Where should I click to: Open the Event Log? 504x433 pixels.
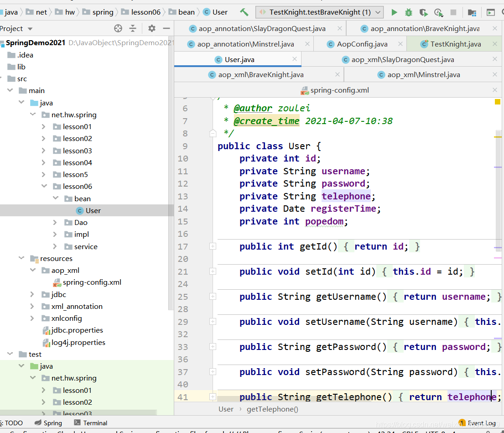coord(478,423)
